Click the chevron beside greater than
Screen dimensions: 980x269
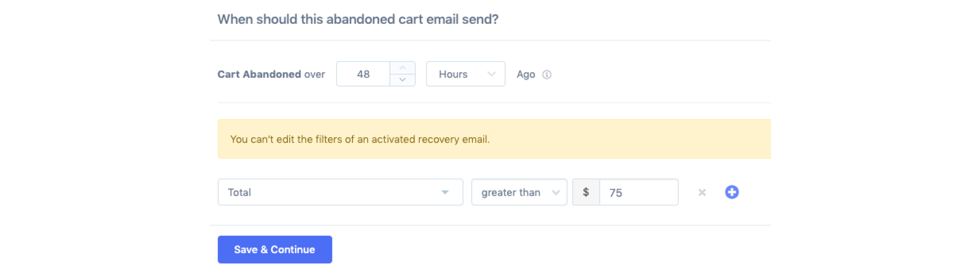click(556, 192)
